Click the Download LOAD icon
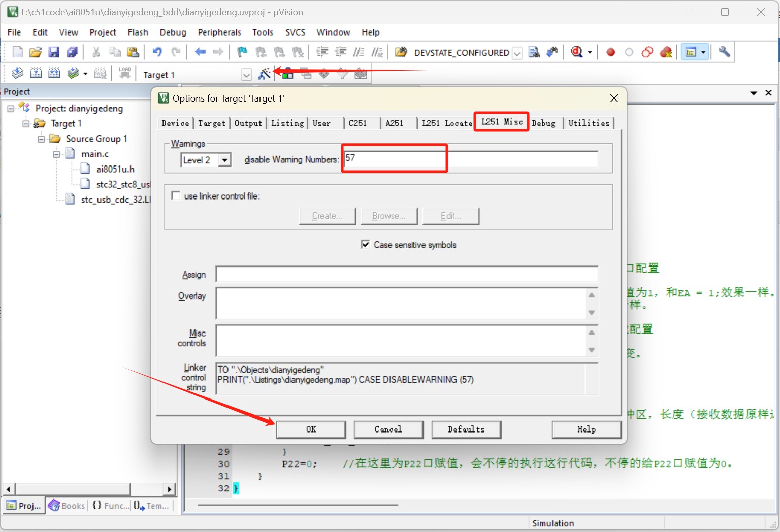 (125, 74)
